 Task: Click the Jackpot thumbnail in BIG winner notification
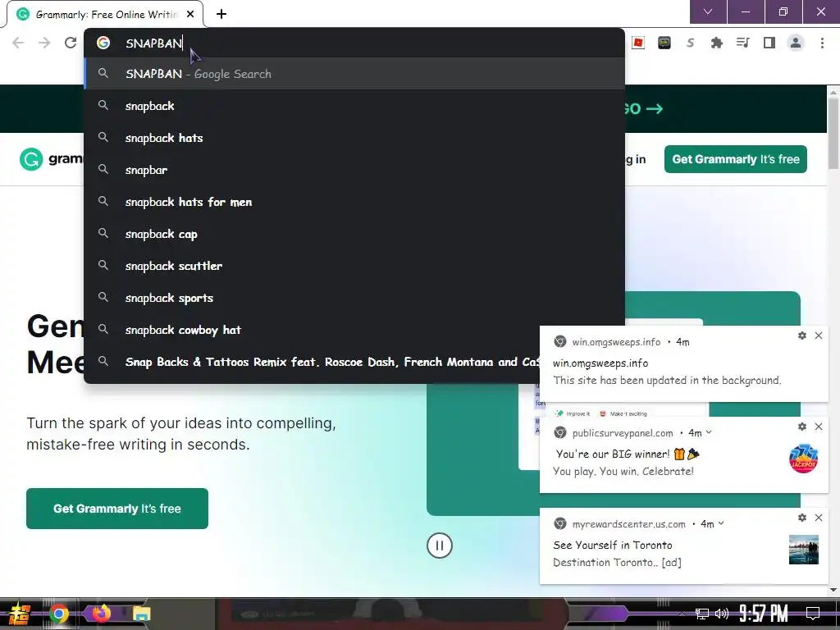803,459
